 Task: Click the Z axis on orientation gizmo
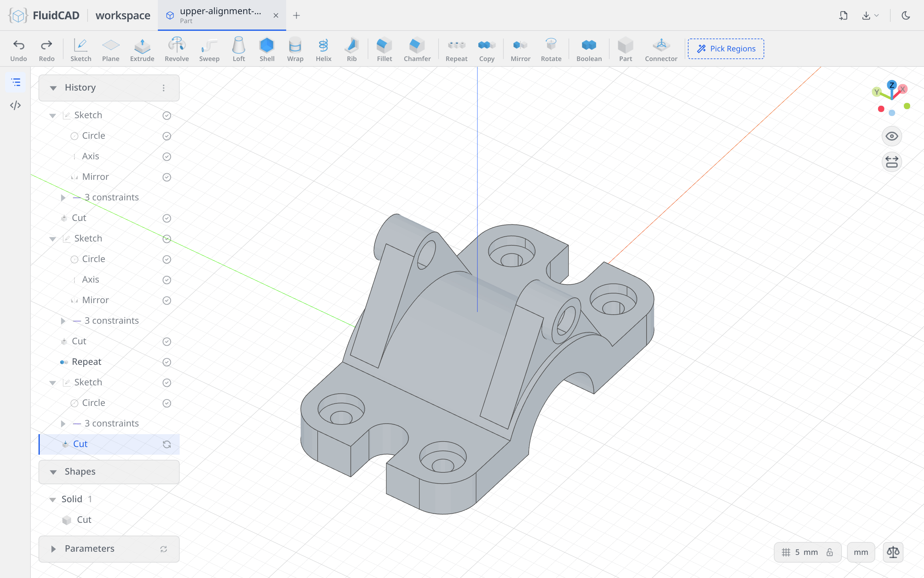click(892, 85)
